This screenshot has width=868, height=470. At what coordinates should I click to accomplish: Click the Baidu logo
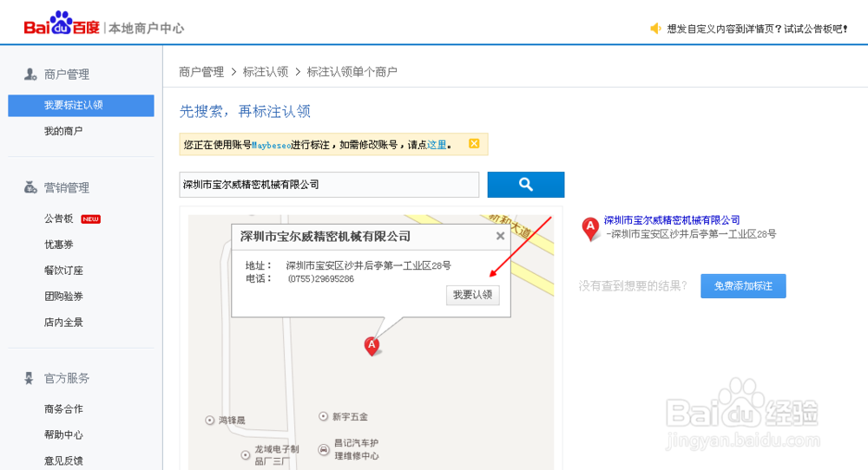[62, 23]
